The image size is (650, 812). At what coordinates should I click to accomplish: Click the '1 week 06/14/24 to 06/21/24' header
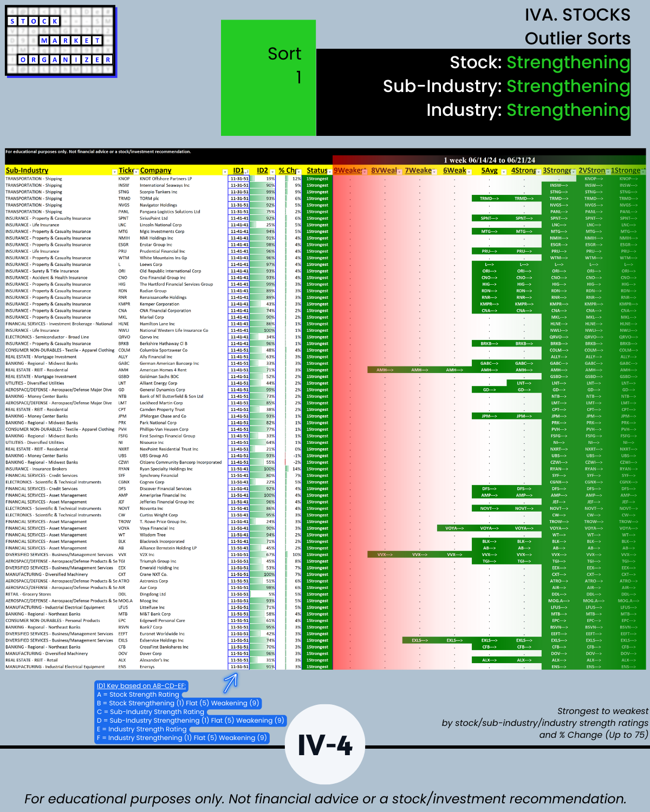click(x=489, y=160)
